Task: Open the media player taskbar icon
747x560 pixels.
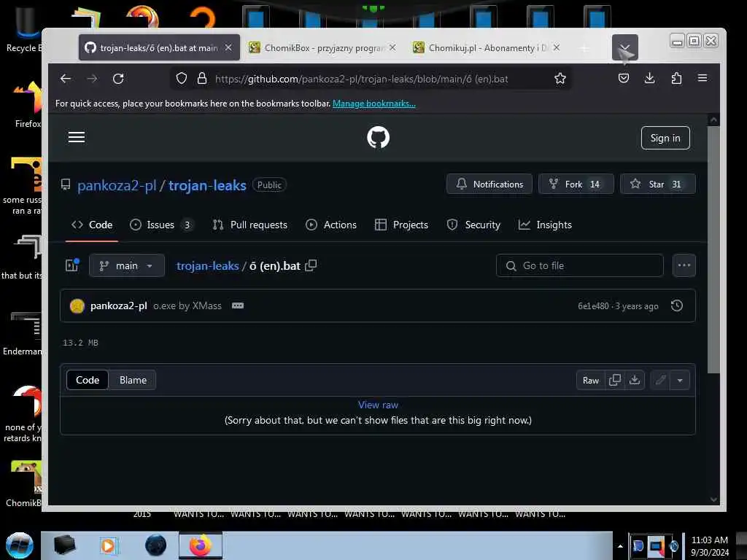Action: pos(108,545)
